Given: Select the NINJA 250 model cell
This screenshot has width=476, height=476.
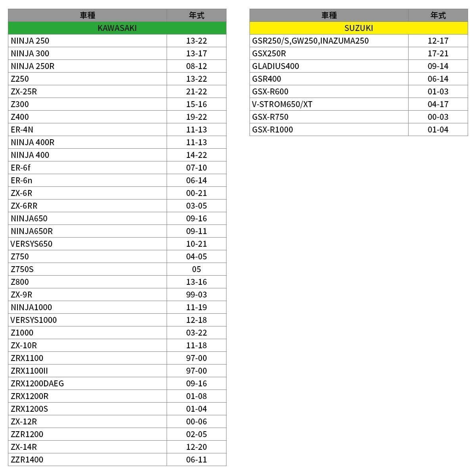Looking at the screenshot, I should coord(87,41).
